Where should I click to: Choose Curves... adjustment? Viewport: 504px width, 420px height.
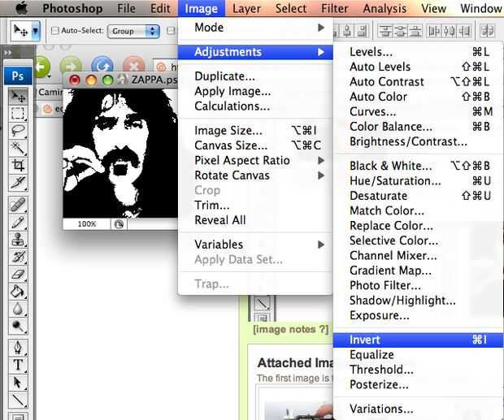419,112
